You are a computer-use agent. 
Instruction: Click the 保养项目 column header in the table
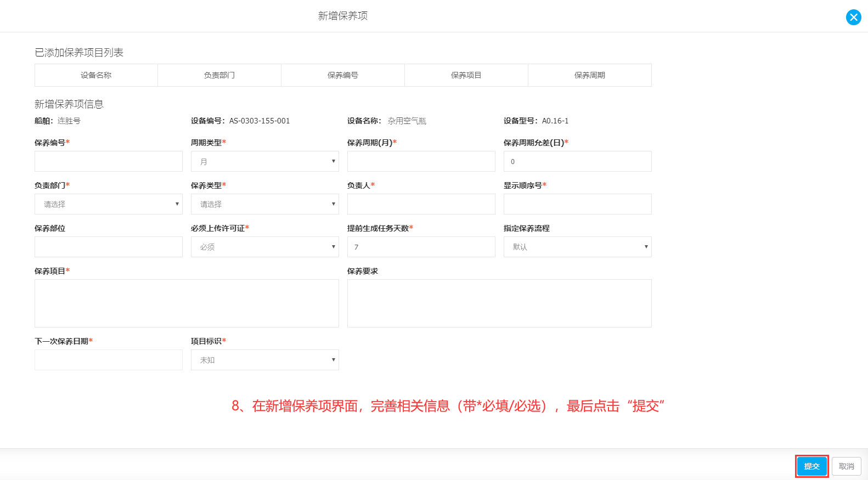pos(466,75)
